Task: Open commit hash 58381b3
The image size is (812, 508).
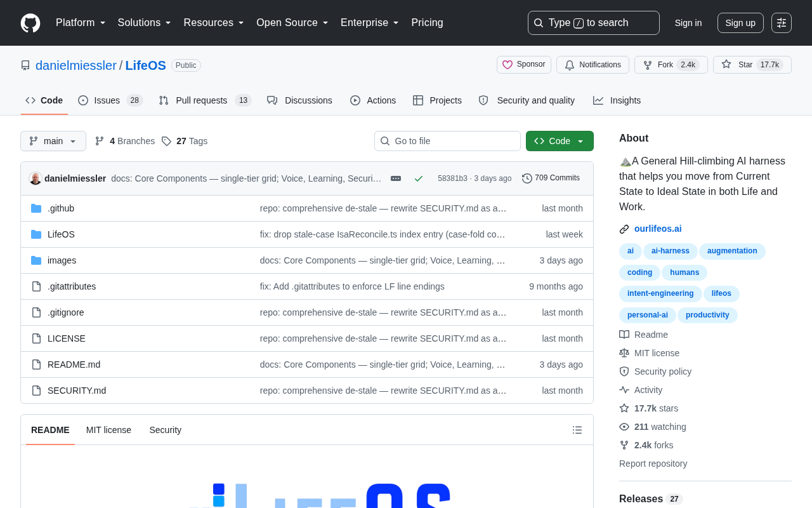Action: pyautogui.click(x=452, y=178)
